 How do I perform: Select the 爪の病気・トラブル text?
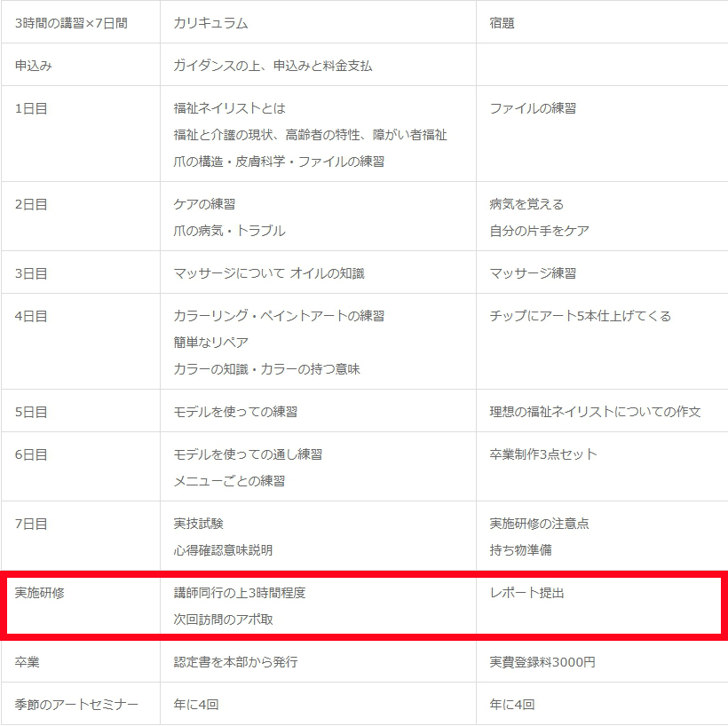(229, 231)
